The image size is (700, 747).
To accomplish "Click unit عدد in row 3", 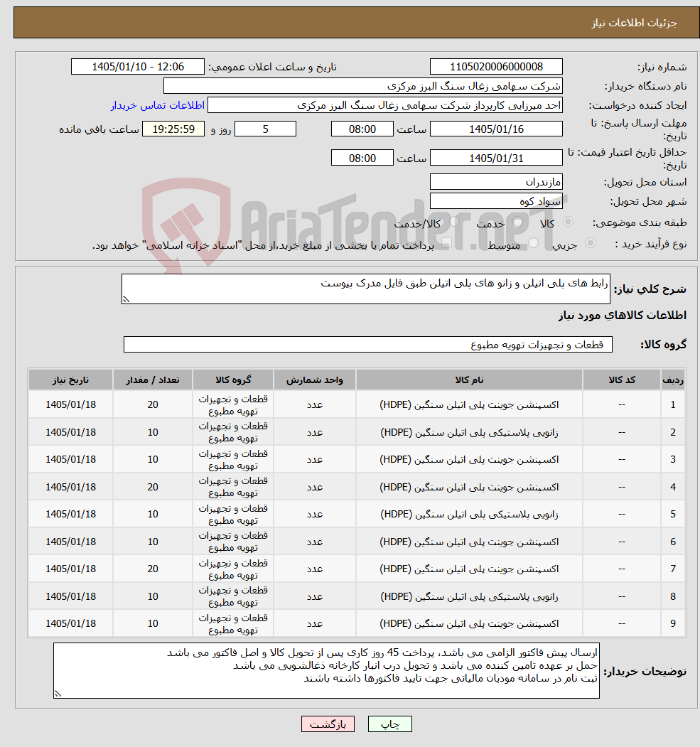I will coord(314,459).
